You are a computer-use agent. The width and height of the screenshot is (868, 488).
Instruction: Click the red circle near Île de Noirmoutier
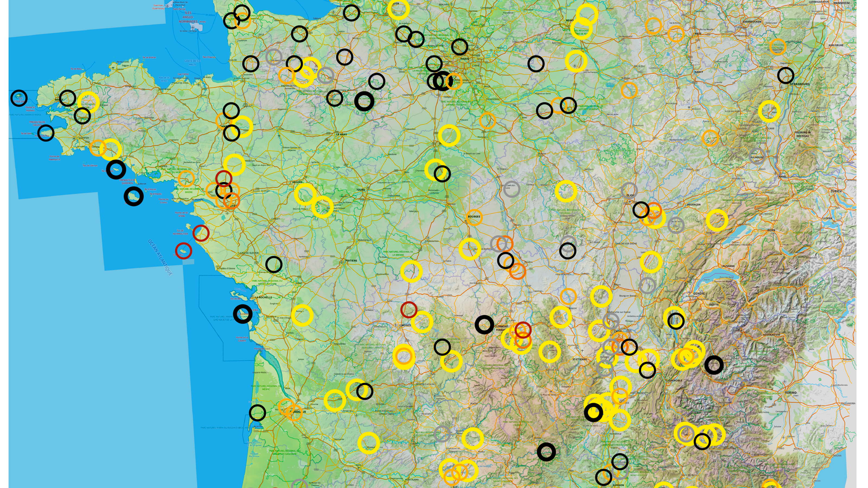[201, 233]
